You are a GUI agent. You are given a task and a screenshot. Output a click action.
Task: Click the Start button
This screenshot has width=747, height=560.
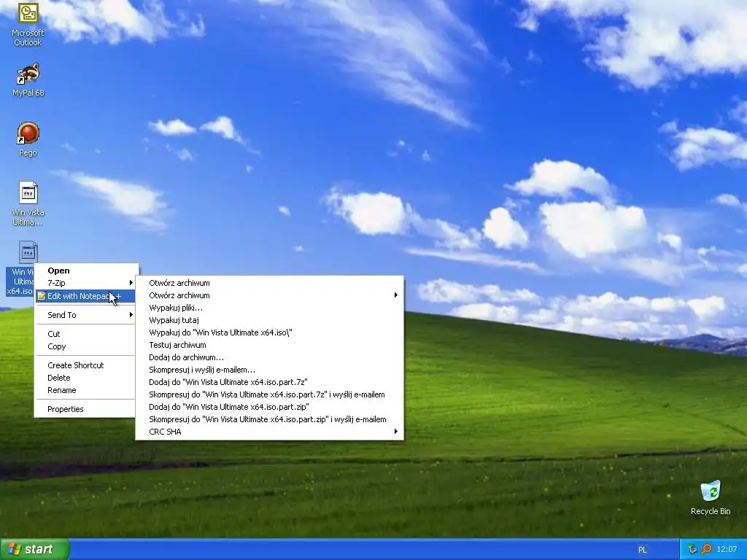point(35,549)
